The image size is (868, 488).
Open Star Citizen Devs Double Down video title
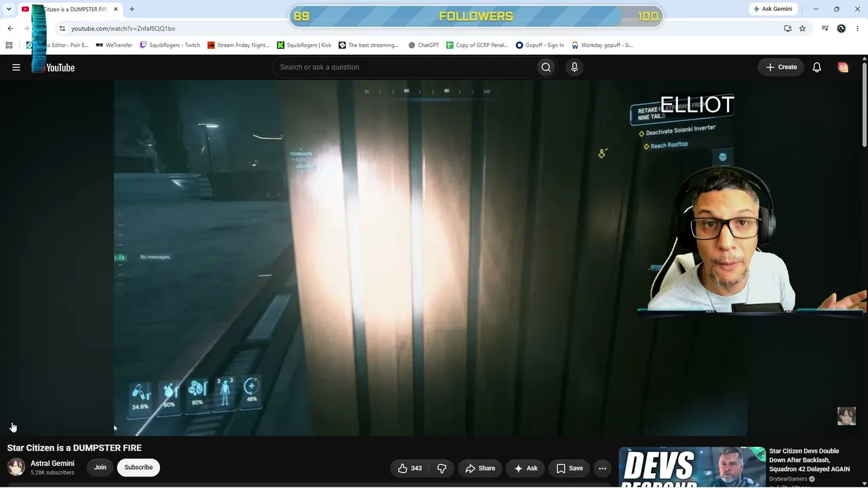pos(809,460)
